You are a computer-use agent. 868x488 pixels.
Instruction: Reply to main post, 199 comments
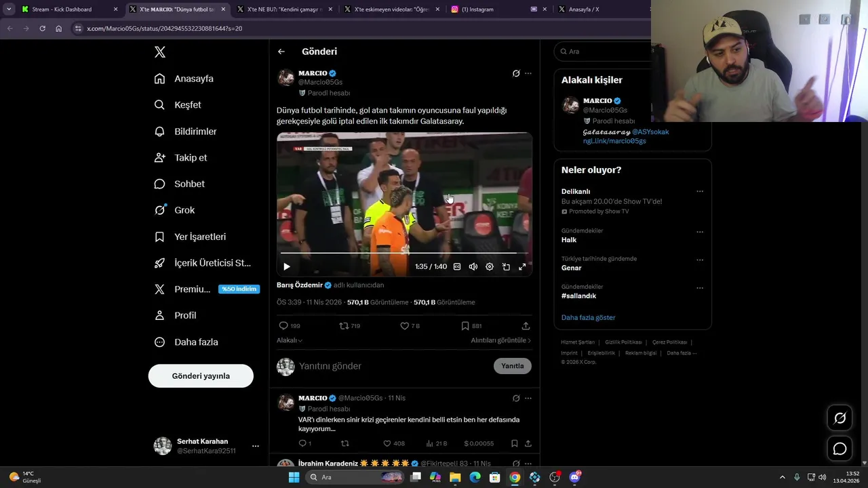pos(290,326)
